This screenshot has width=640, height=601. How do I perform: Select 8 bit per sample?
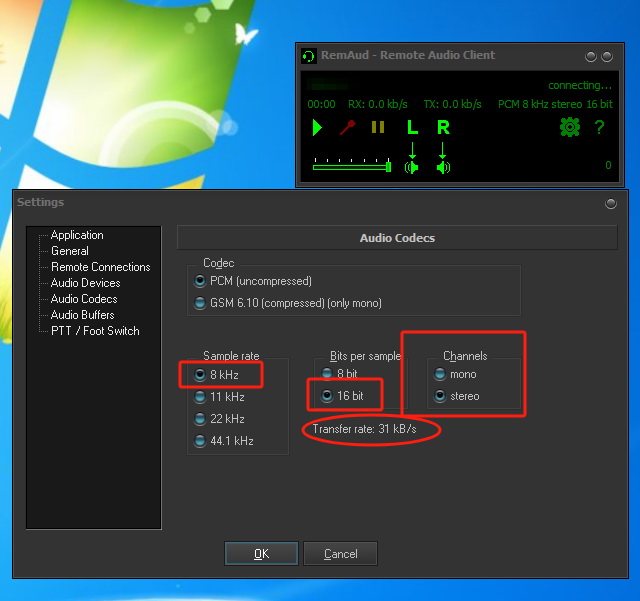(339, 373)
